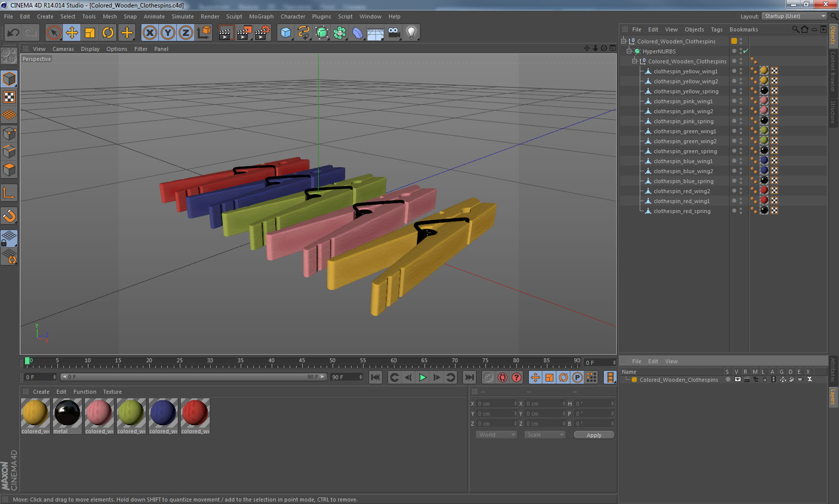
Task: Toggle visibility dot of clothespin_yellow_wing1
Action: pos(741,70)
